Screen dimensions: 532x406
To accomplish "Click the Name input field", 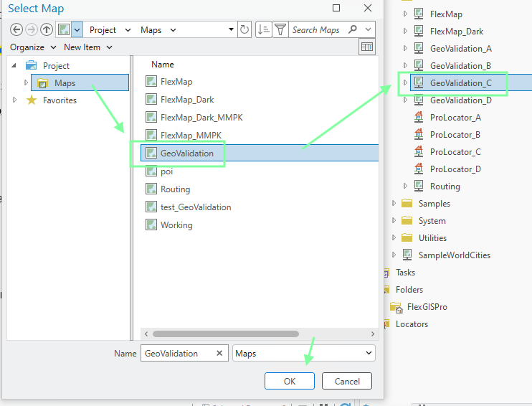I will 179,354.
